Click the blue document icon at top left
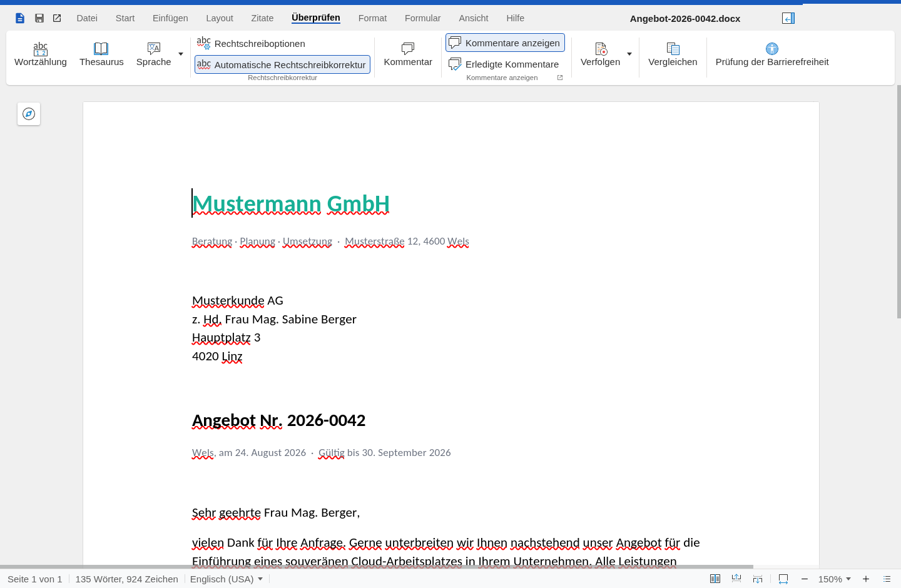The width and height of the screenshot is (901, 588). [x=20, y=18]
